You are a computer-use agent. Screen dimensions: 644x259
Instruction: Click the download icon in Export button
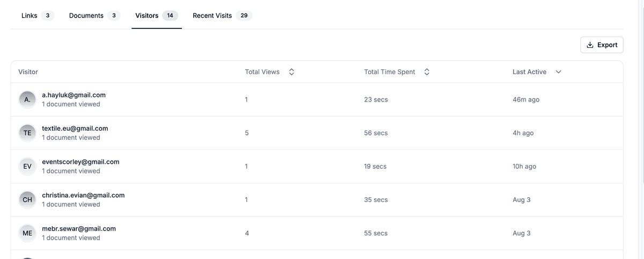(x=590, y=45)
